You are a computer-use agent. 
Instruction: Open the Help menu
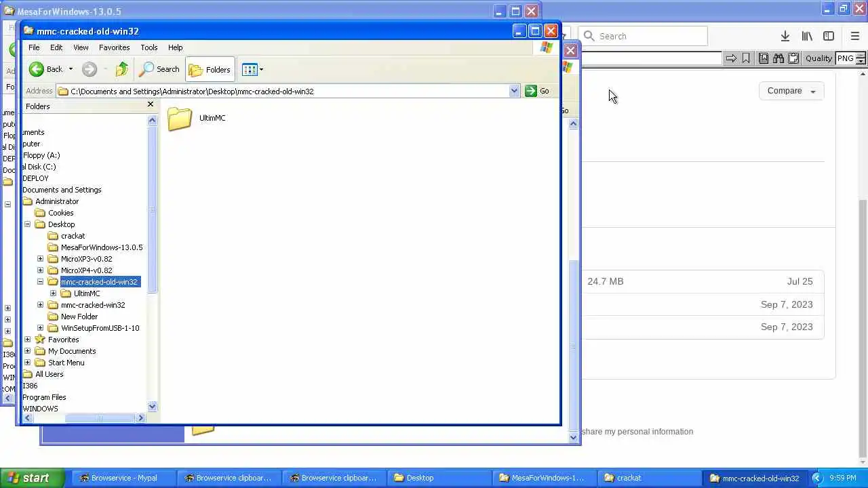[x=175, y=47]
